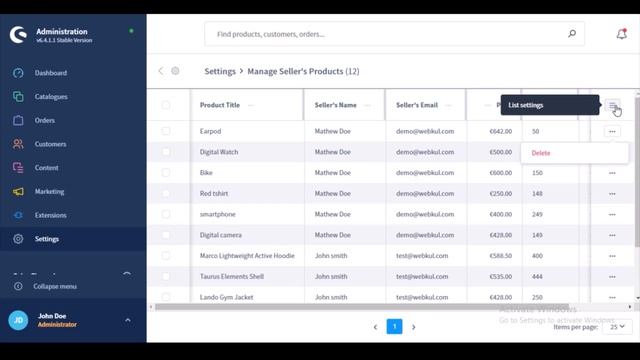Image resolution: width=640 pixels, height=360 pixels.
Task: Click the horizontal scrollbar of the table
Action: coord(362,307)
